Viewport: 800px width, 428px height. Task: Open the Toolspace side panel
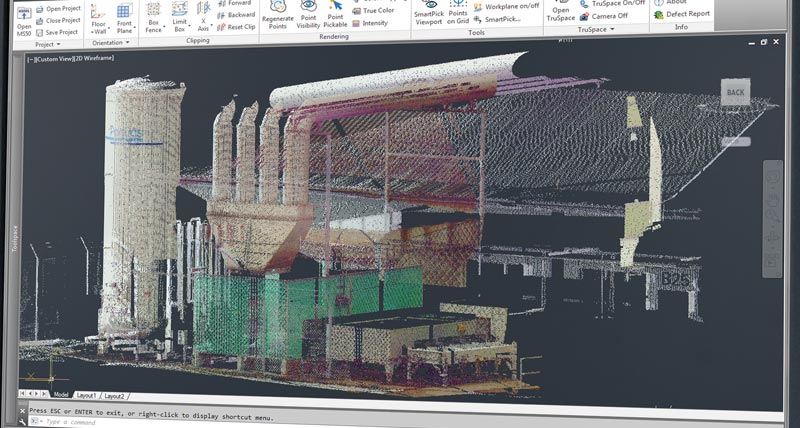click(14, 239)
